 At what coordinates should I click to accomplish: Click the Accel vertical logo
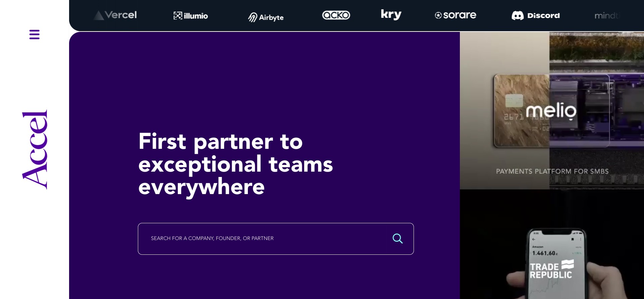click(35, 149)
